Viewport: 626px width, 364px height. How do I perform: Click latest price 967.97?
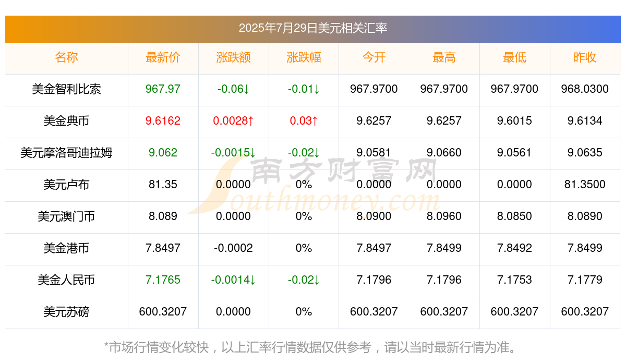click(x=163, y=89)
